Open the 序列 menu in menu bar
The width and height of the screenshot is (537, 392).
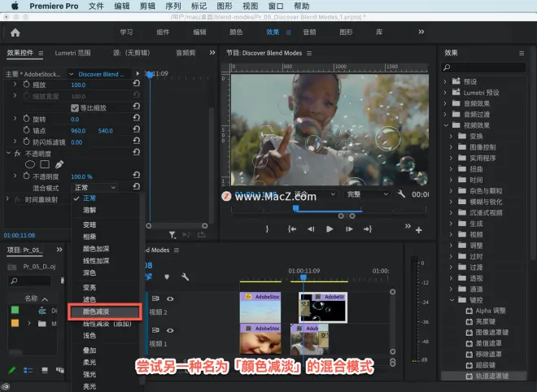tap(173, 7)
